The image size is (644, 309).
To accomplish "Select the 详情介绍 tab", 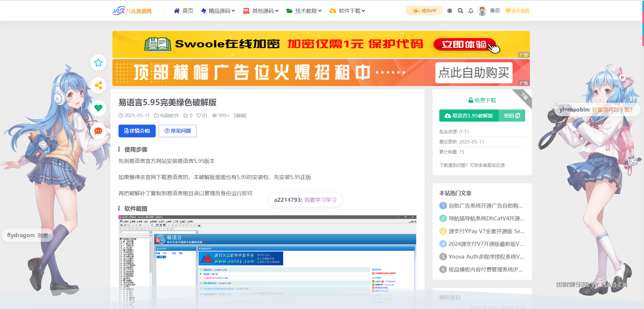I will [137, 131].
